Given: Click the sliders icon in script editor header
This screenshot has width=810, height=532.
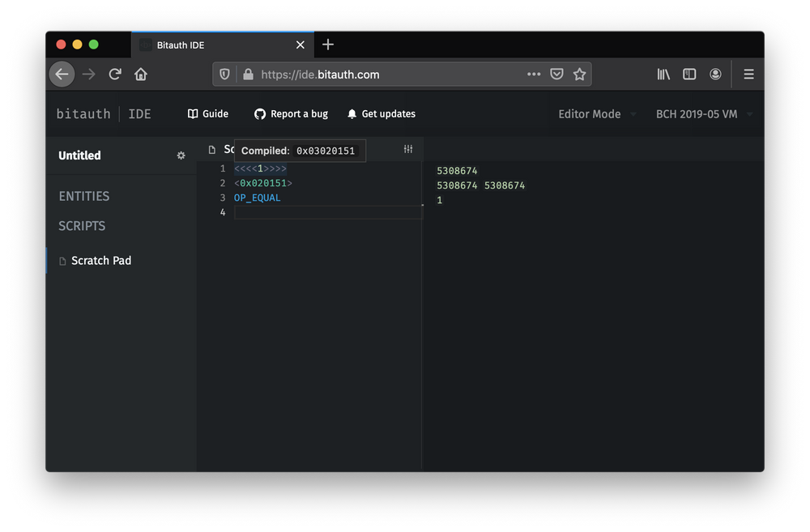Looking at the screenshot, I should click(x=407, y=149).
